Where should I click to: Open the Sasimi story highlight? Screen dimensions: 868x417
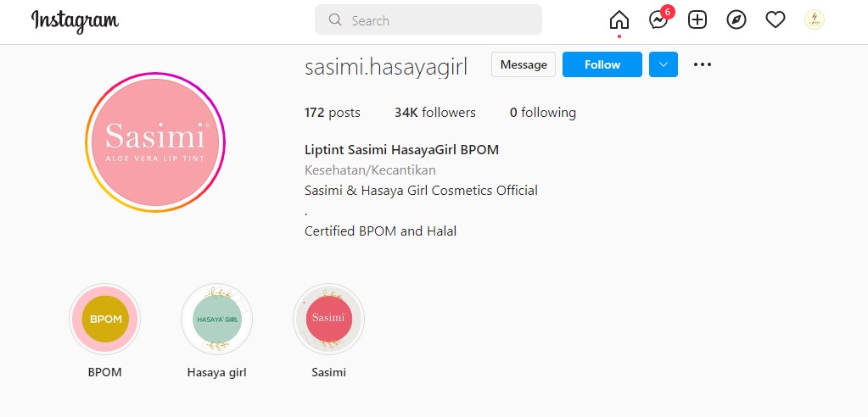(x=328, y=320)
